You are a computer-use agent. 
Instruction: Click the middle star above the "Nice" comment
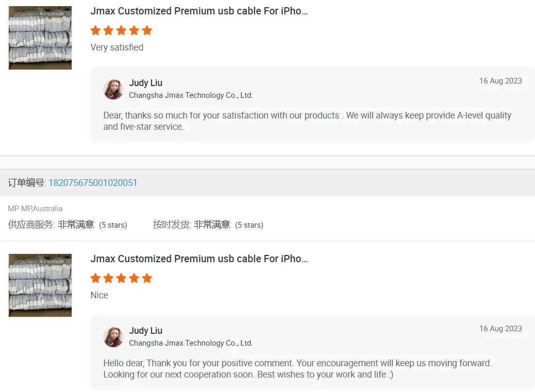click(121, 278)
